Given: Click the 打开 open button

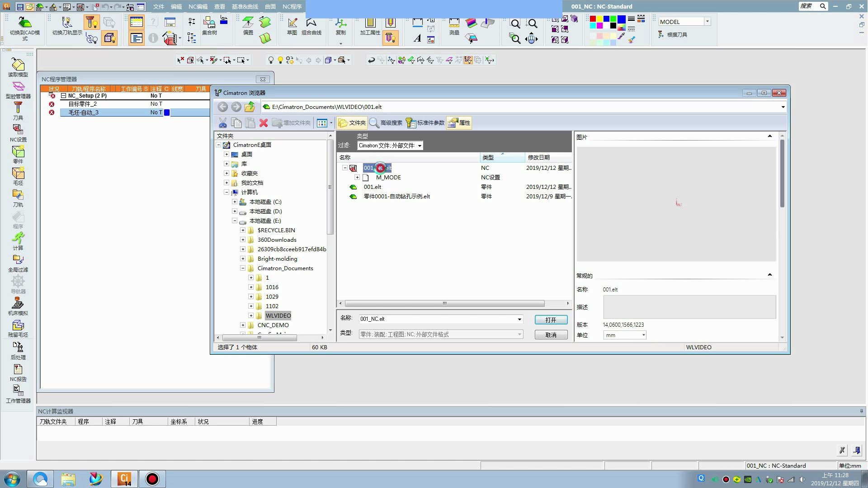Looking at the screenshot, I should click(x=551, y=320).
